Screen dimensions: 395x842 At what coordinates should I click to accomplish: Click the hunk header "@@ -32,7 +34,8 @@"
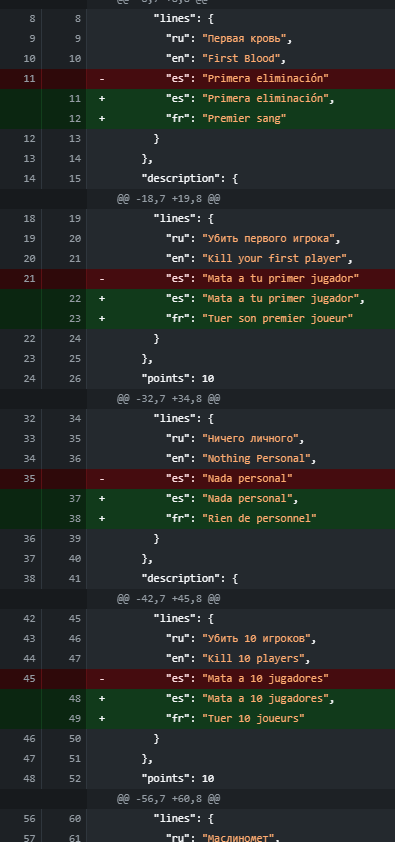[169, 399]
